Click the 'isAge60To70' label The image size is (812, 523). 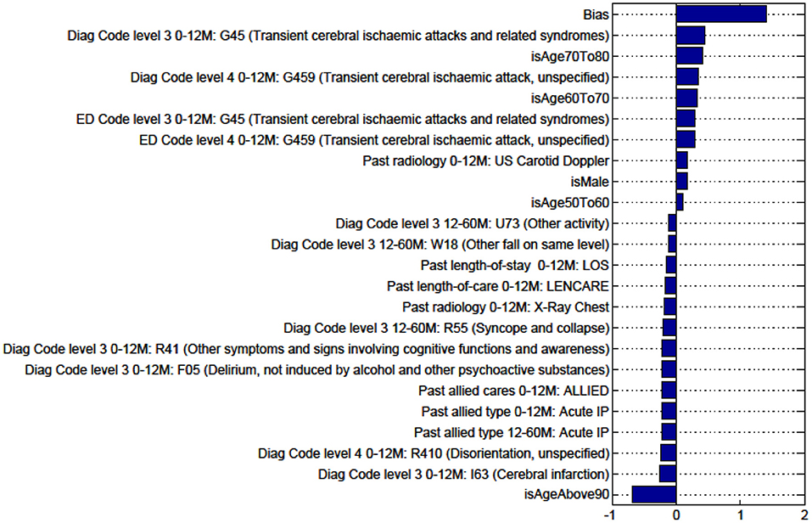pyautogui.click(x=570, y=98)
